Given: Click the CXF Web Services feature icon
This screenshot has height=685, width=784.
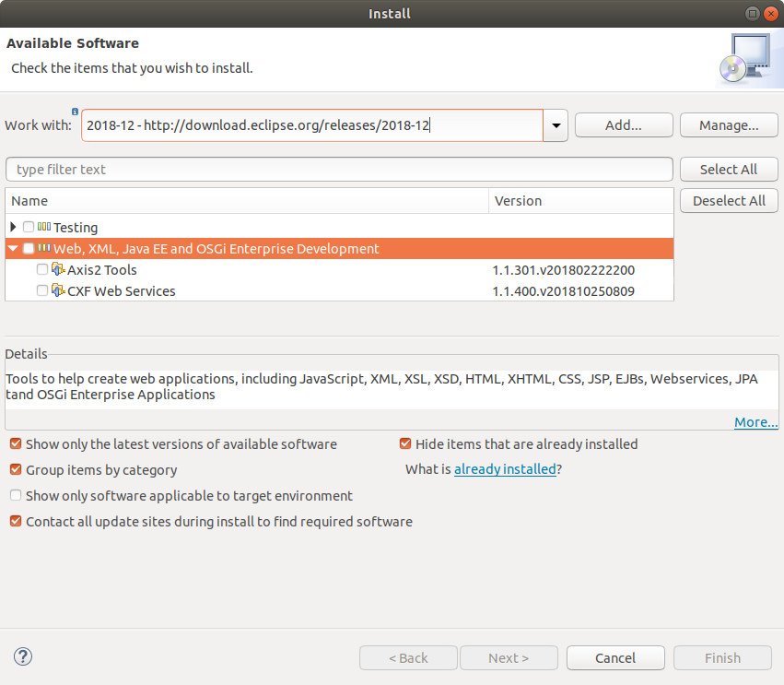Looking at the screenshot, I should pos(58,290).
